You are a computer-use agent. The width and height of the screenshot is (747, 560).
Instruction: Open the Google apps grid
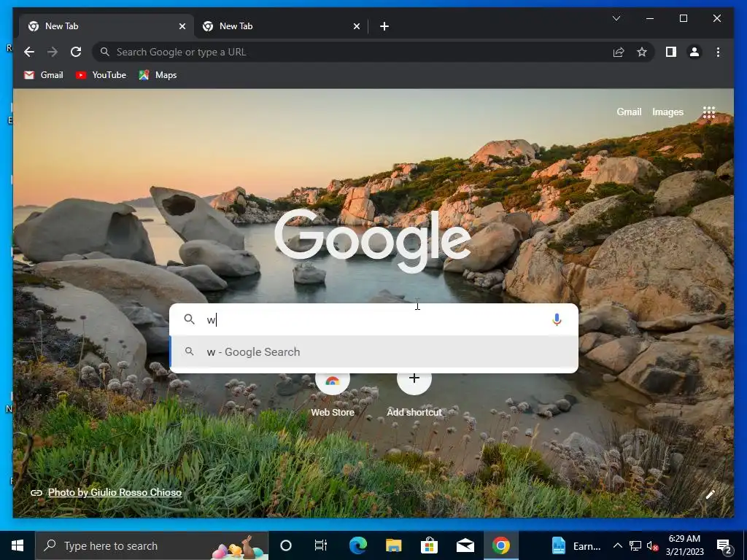pos(709,112)
